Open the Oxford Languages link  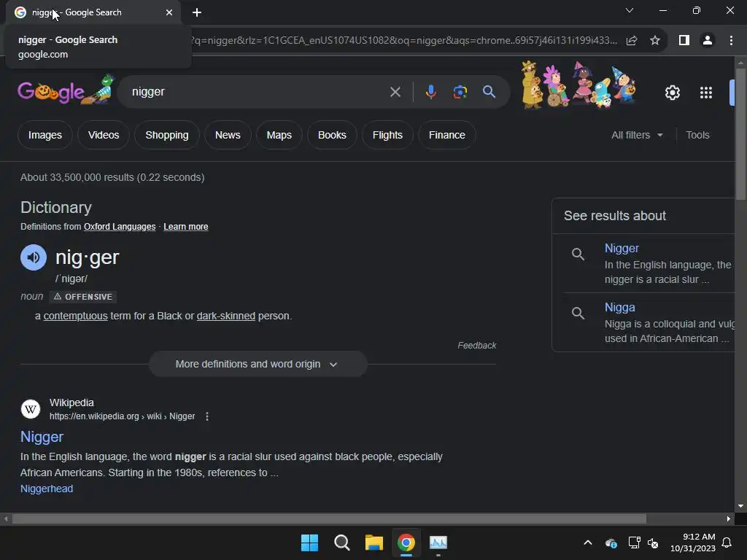120,227
